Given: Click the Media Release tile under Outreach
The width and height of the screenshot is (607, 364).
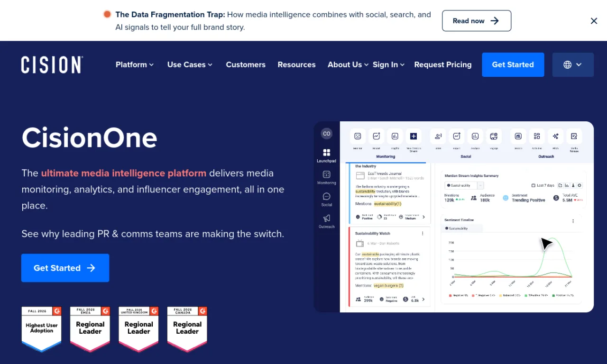Looking at the screenshot, I should [x=574, y=136].
